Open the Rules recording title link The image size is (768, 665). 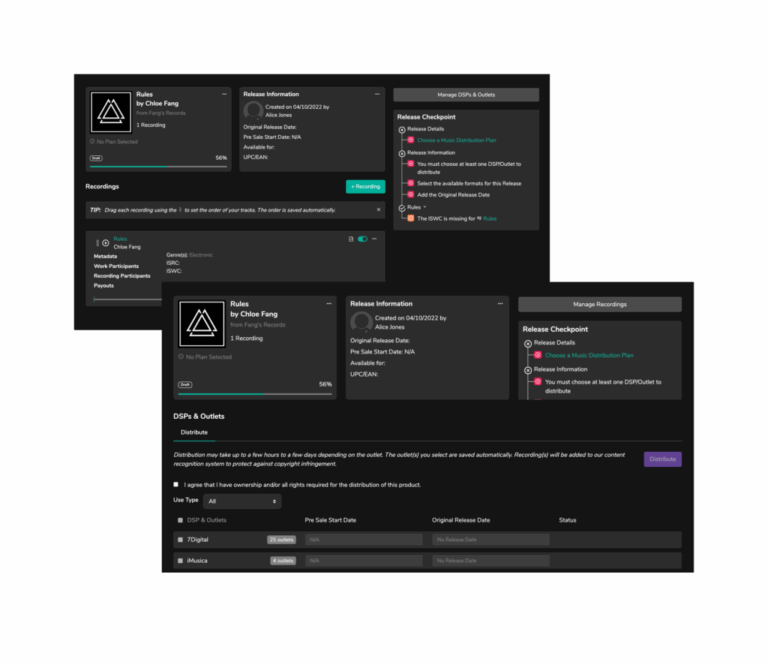(x=120, y=239)
